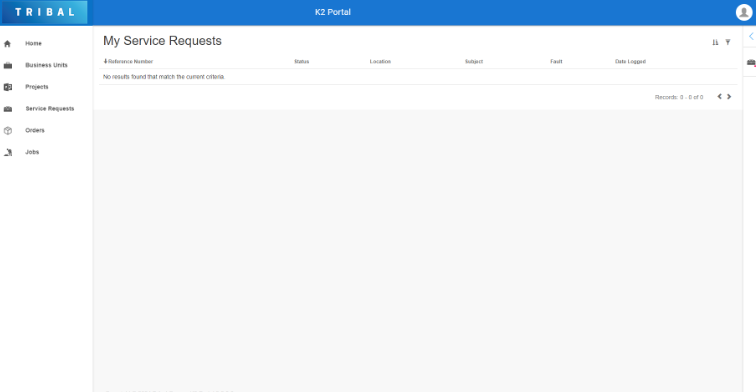Open the filter funnel icon
Viewport: 756px width, 392px height.
point(728,42)
